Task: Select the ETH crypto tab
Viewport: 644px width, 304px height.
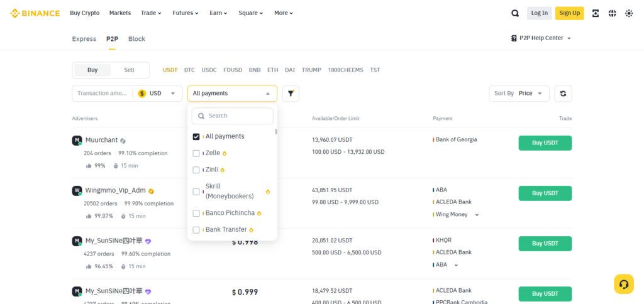Action: 273,70
